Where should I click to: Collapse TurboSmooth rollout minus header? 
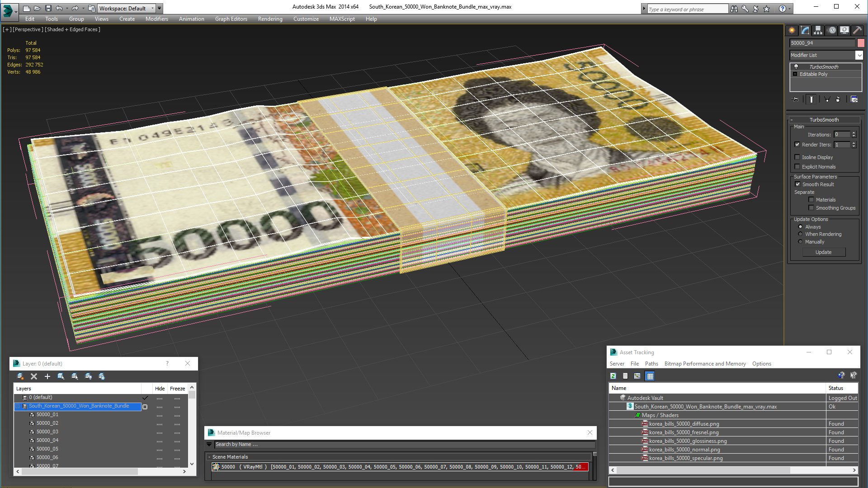pos(792,120)
